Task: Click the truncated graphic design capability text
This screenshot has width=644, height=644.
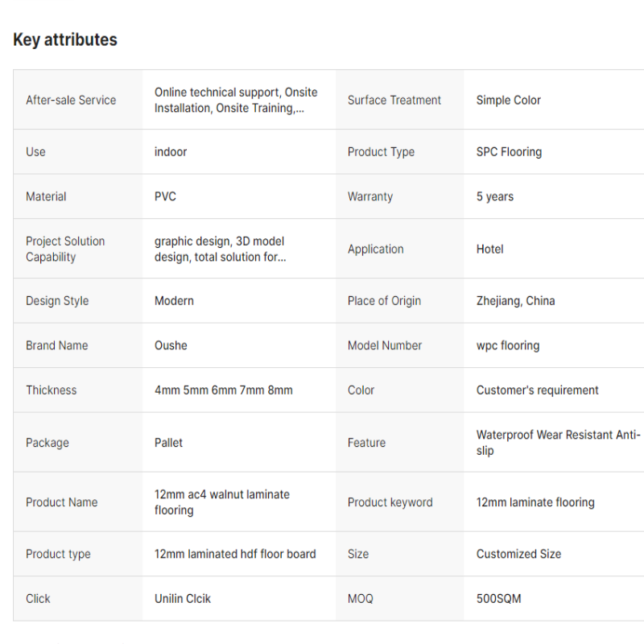Action: [220, 250]
